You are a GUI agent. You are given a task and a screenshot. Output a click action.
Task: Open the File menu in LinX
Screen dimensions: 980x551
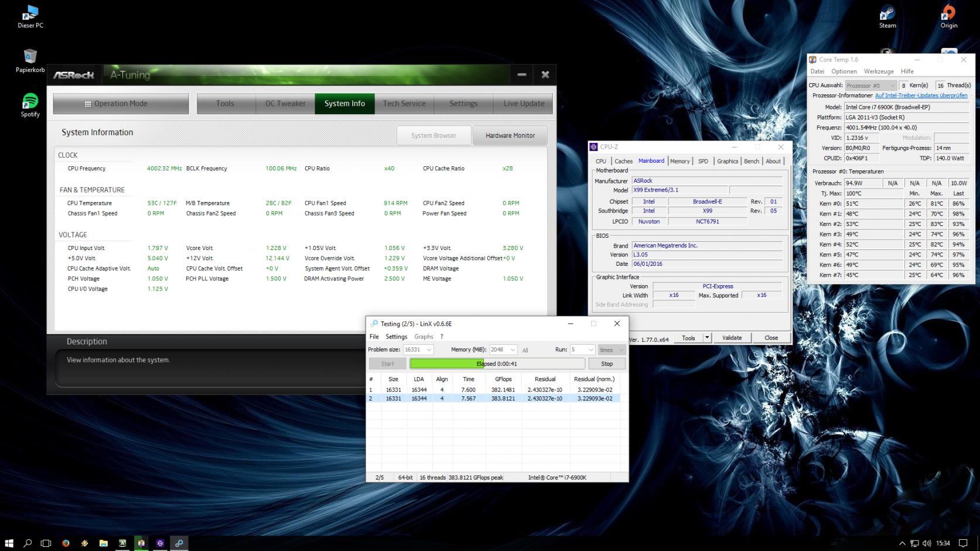pos(374,337)
